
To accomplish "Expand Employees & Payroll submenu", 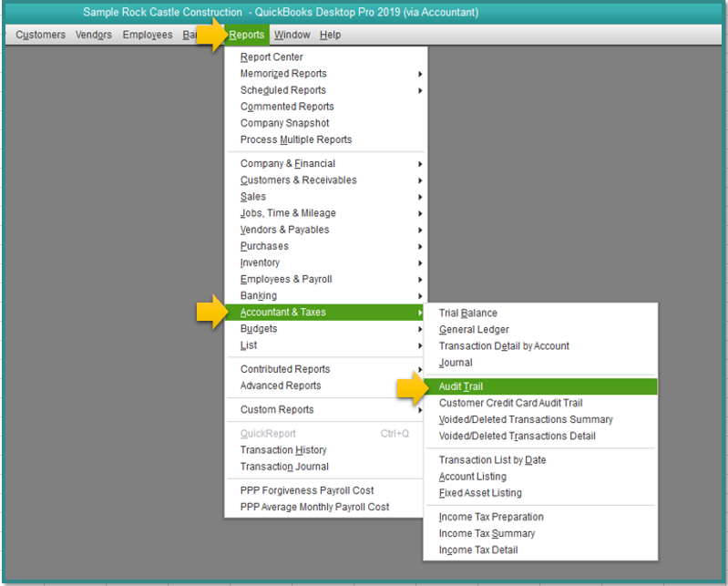I will [325, 279].
